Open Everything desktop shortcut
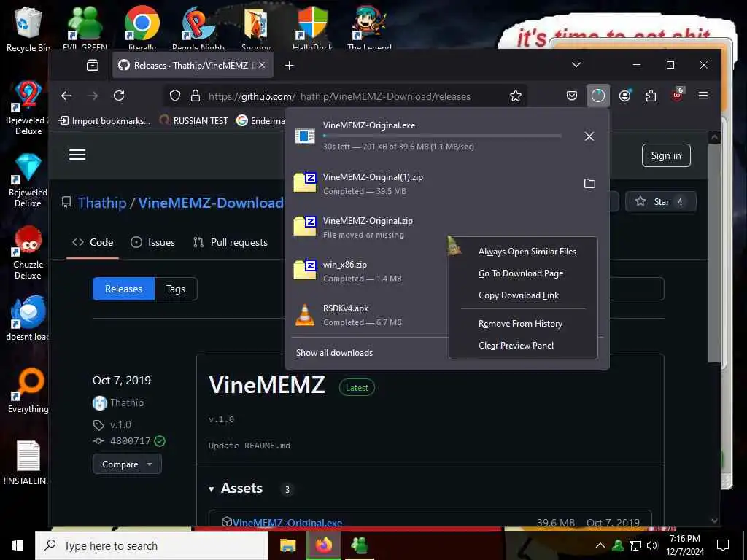Screen dimensions: 747x560 (x=28, y=391)
